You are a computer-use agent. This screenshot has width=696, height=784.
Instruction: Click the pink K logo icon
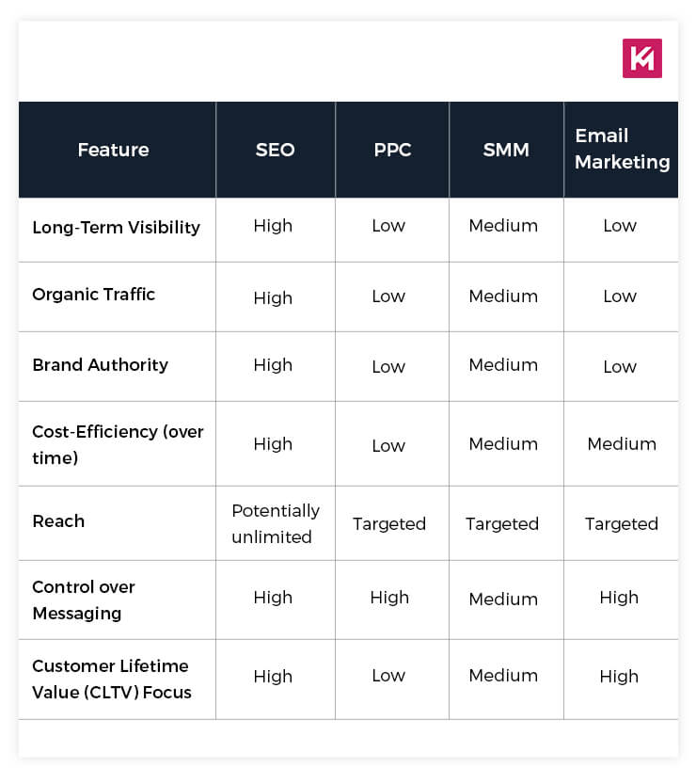coord(641,58)
